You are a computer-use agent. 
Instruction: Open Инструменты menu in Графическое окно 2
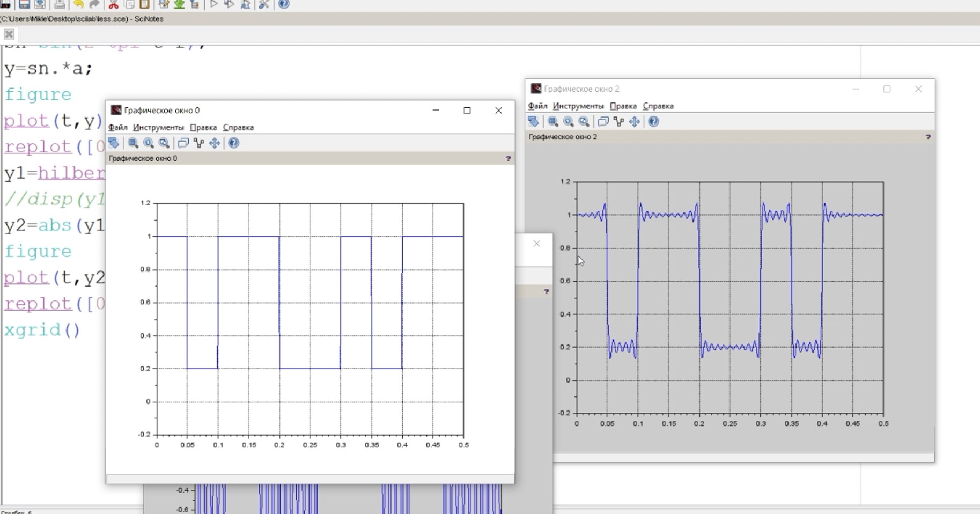point(578,106)
